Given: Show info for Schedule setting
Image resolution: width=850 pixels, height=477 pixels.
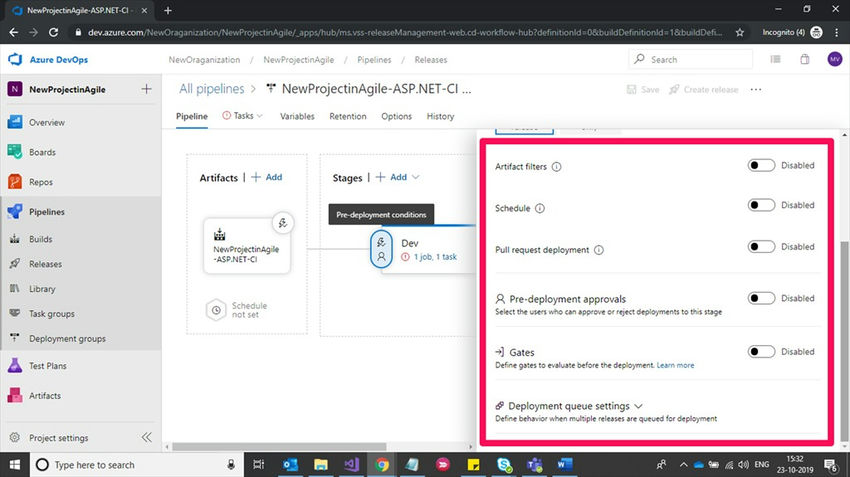Looking at the screenshot, I should 540,209.
